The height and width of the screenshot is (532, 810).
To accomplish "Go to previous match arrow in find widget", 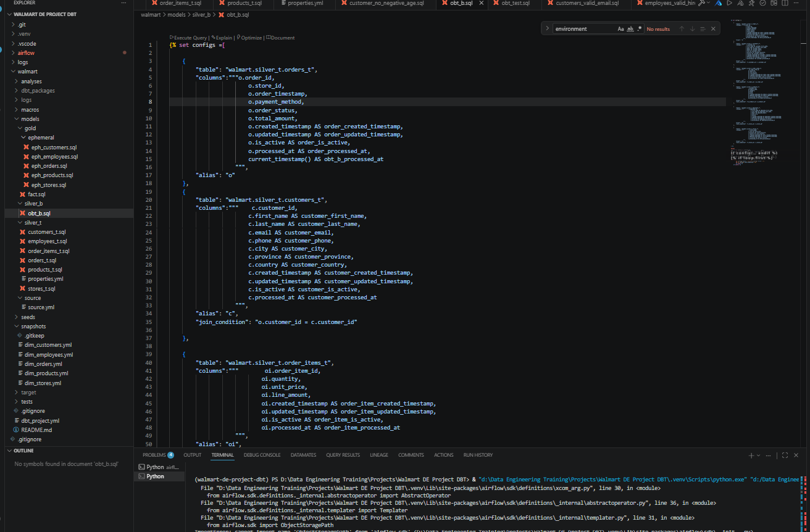I will [x=682, y=29].
